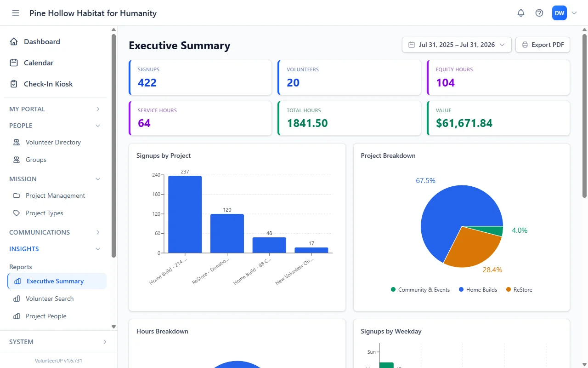Toggle Home Builds legend item
Viewport: 588px width, 368px height.
tap(478, 290)
